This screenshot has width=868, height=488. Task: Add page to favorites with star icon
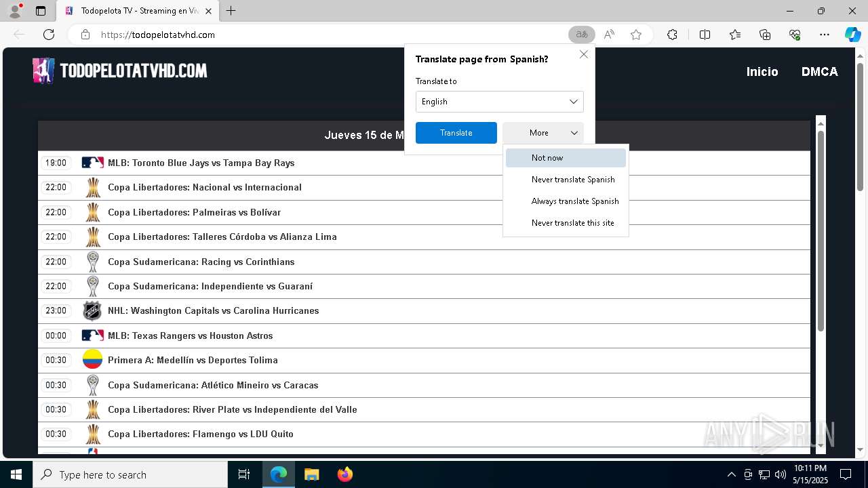point(636,35)
